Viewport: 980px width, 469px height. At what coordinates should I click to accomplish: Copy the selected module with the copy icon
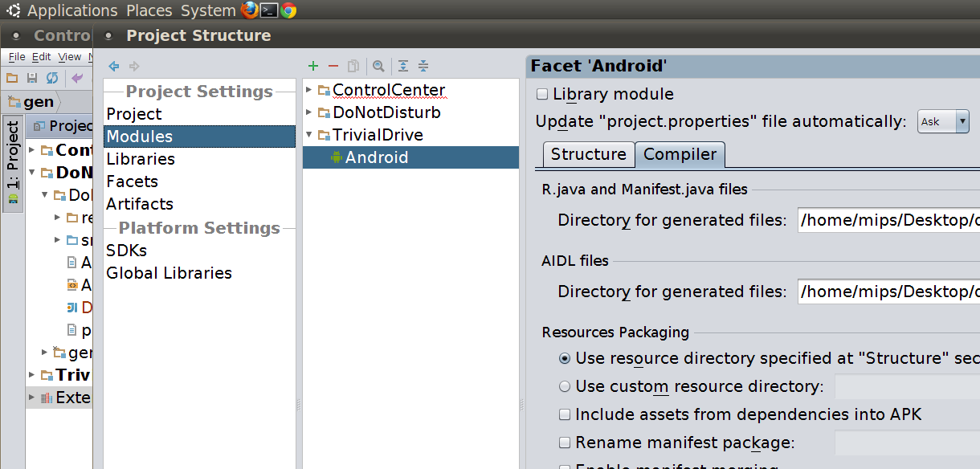353,66
